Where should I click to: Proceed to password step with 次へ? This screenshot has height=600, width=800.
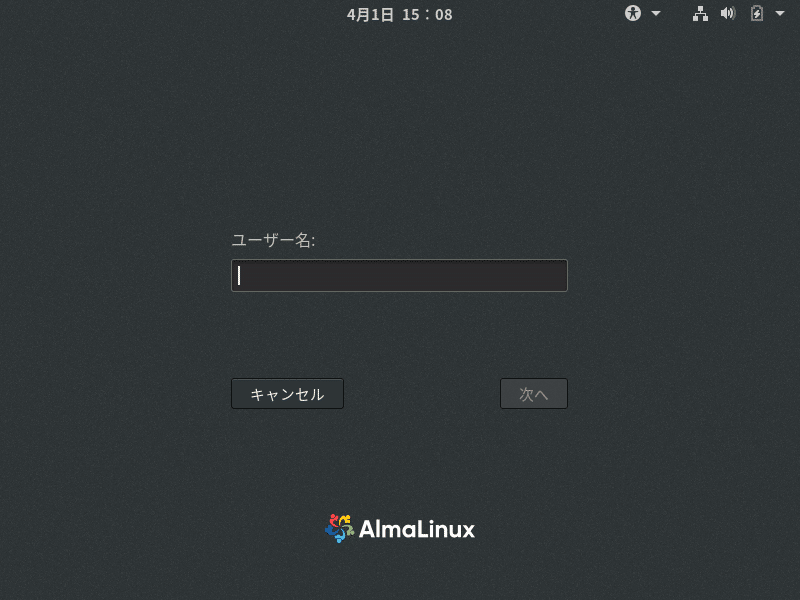click(534, 393)
